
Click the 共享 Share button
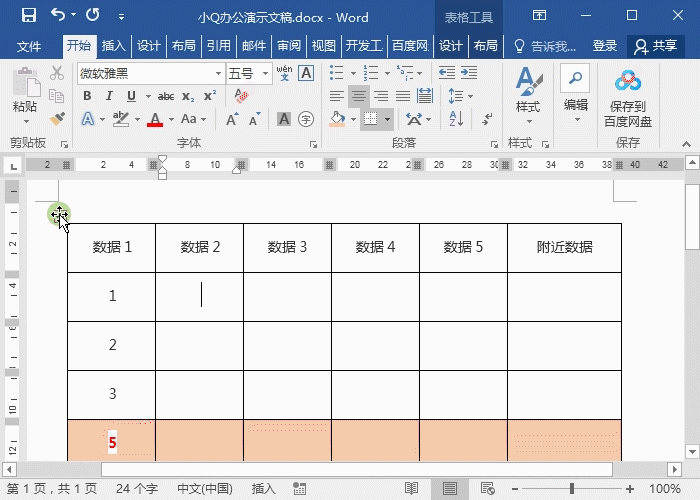tap(655, 46)
